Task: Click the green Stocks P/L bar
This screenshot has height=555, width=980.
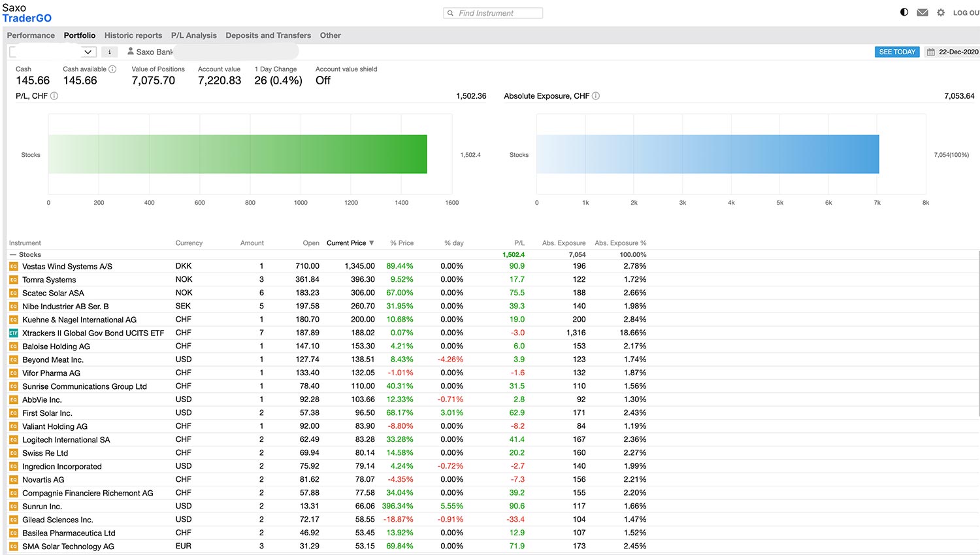Action: (x=237, y=154)
